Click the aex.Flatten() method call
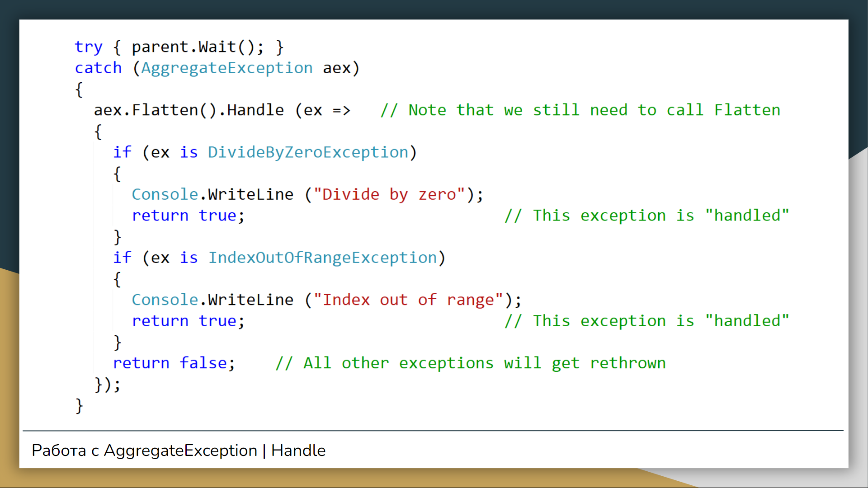Viewport: 868px width, 488px height. click(x=149, y=110)
